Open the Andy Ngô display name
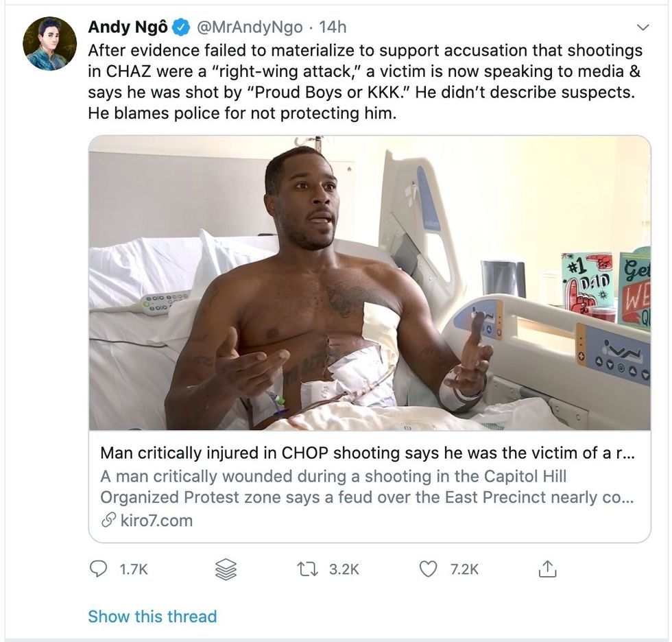 128,27
